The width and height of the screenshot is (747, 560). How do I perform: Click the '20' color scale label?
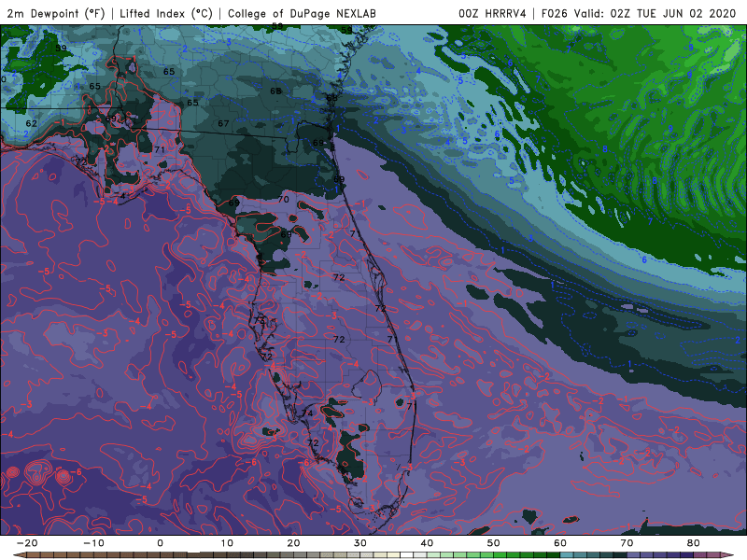click(293, 543)
